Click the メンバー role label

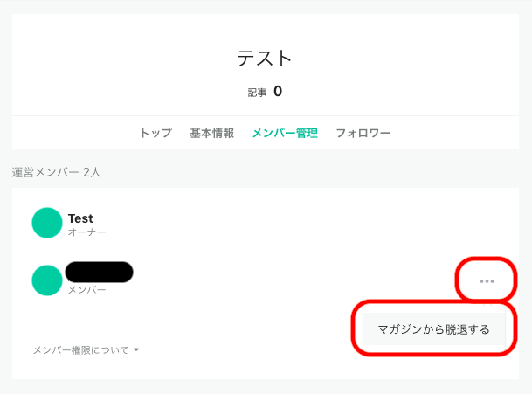point(87,289)
